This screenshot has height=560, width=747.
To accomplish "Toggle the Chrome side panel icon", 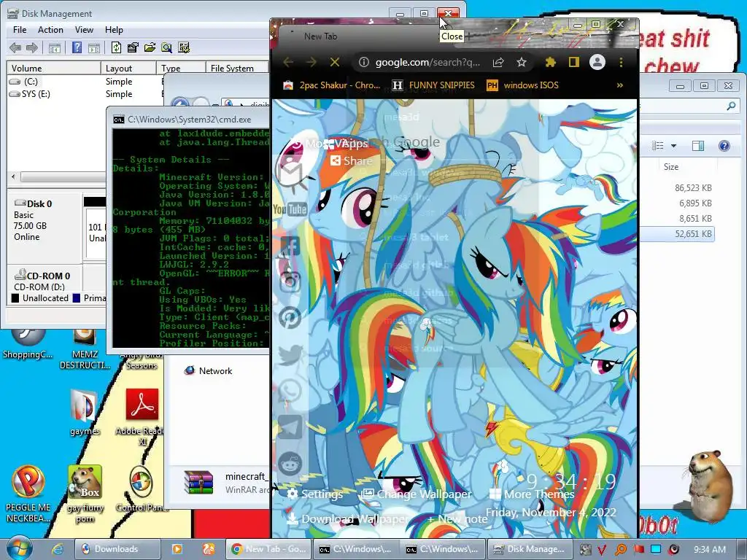I will [x=574, y=62].
